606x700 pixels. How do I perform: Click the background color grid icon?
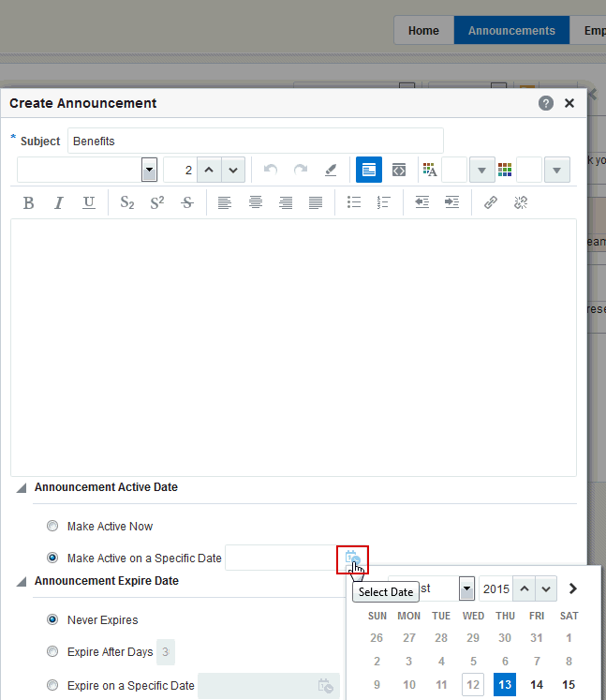click(x=505, y=170)
